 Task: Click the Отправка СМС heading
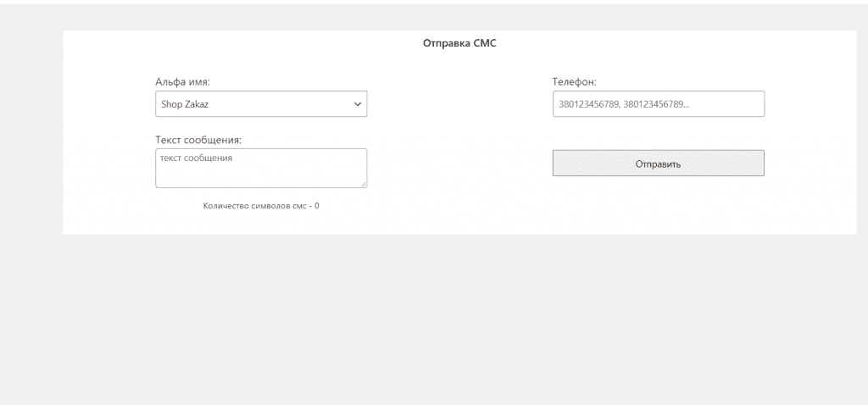[459, 43]
